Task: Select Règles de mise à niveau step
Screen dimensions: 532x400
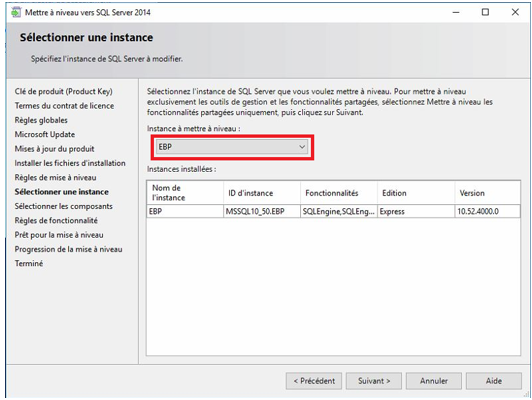Action: point(55,177)
